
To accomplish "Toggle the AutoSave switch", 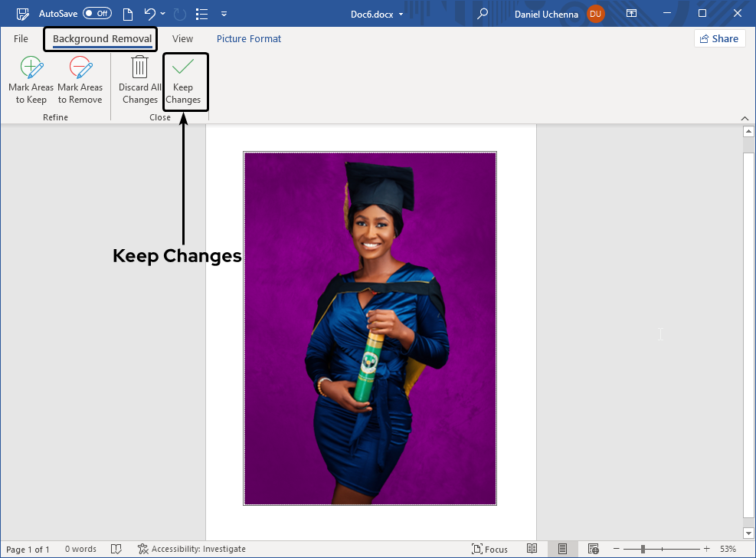I will (x=97, y=14).
